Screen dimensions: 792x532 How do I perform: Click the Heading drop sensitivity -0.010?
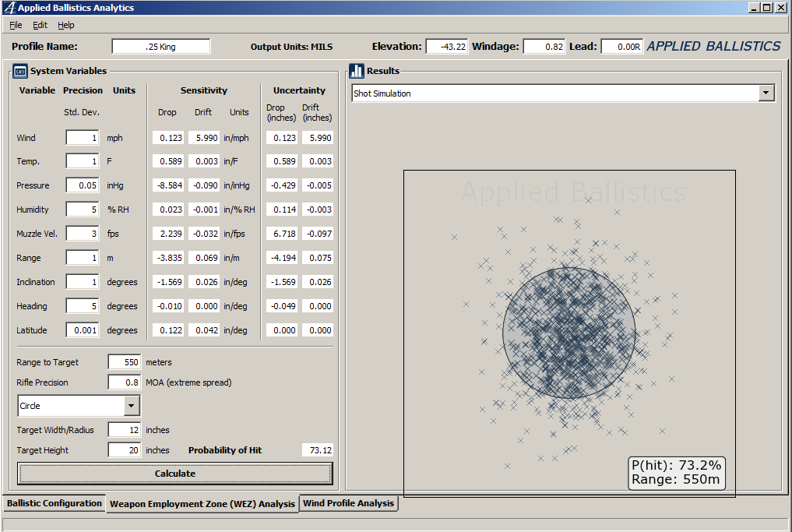168,306
